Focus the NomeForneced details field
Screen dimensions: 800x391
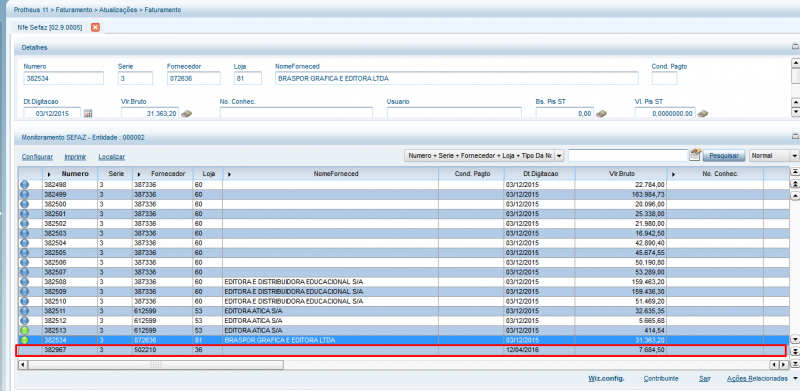point(456,79)
